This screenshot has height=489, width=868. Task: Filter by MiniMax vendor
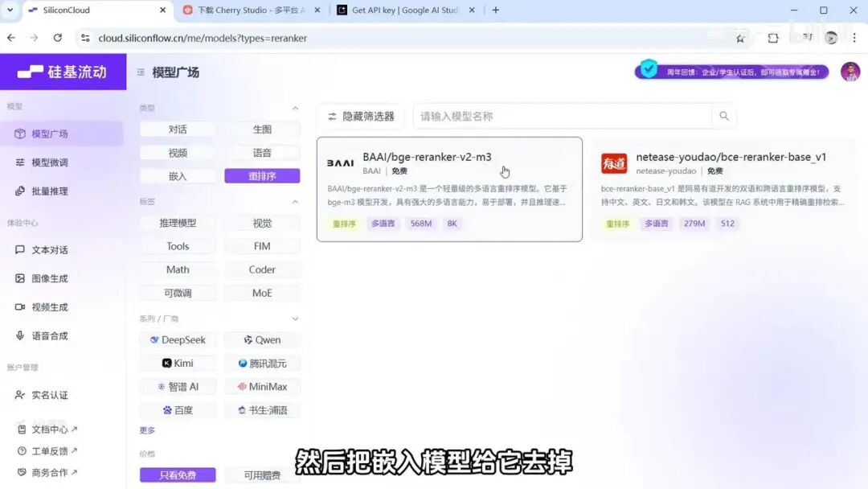coord(262,387)
